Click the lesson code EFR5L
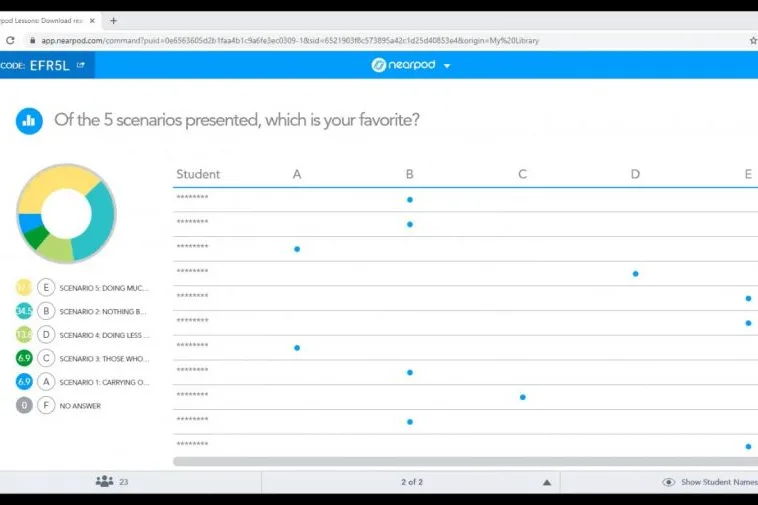This screenshot has width=758, height=505. (50, 65)
